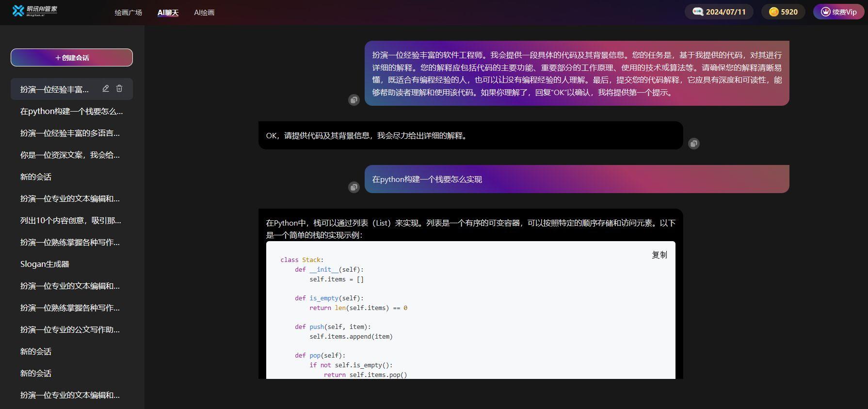Open the 绘画广场 tab
Viewport: 868px width, 409px height.
[129, 13]
